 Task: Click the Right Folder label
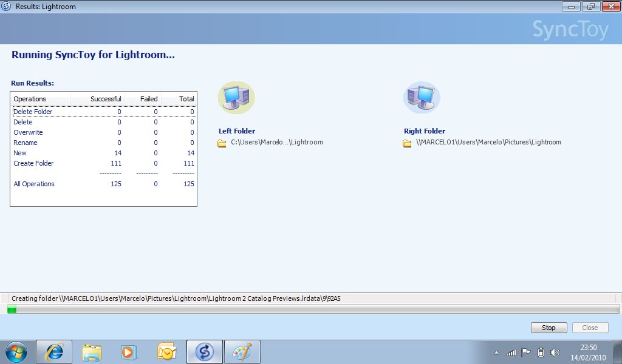click(425, 131)
